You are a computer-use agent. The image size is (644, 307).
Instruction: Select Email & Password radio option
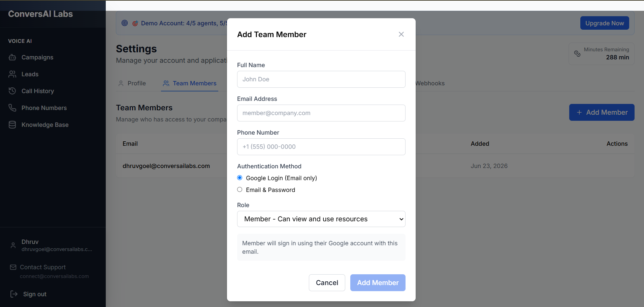(x=240, y=190)
